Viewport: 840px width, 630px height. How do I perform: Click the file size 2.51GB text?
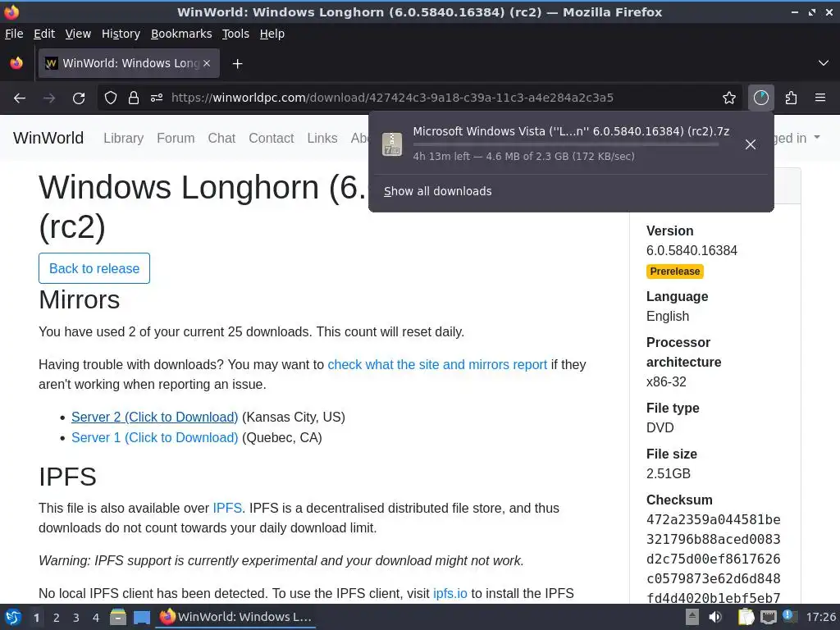click(x=668, y=474)
